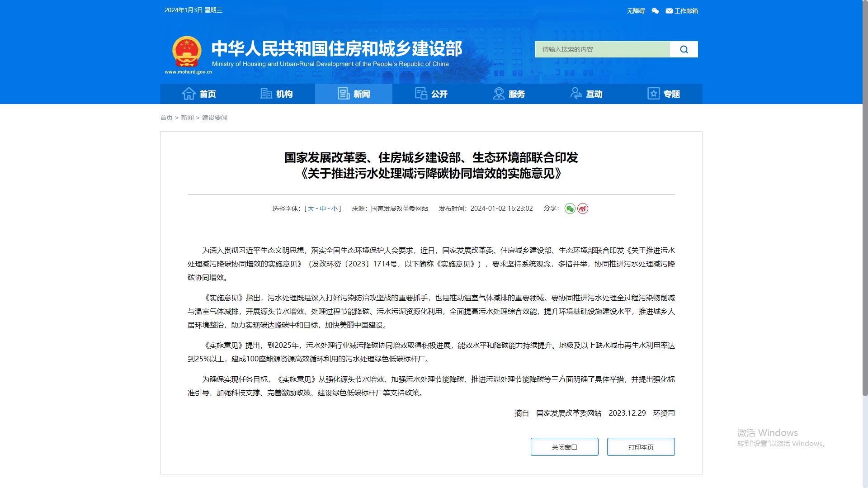Go to 建设要闻 in breadcrumb

point(214,118)
